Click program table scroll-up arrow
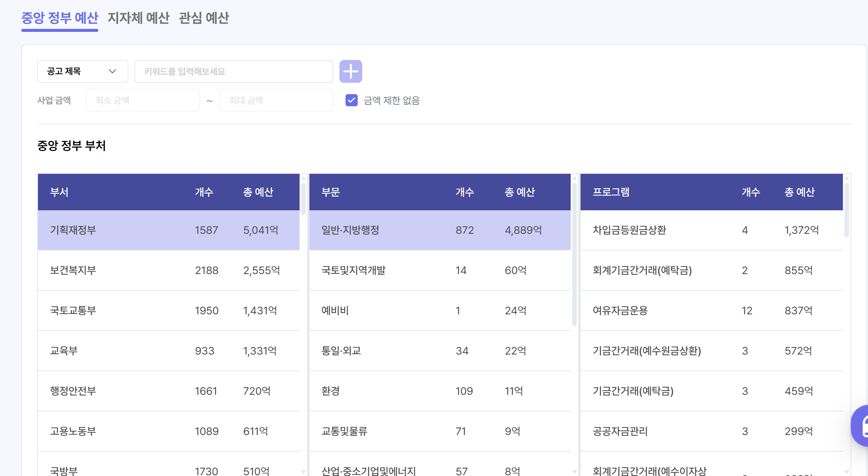 (x=846, y=178)
